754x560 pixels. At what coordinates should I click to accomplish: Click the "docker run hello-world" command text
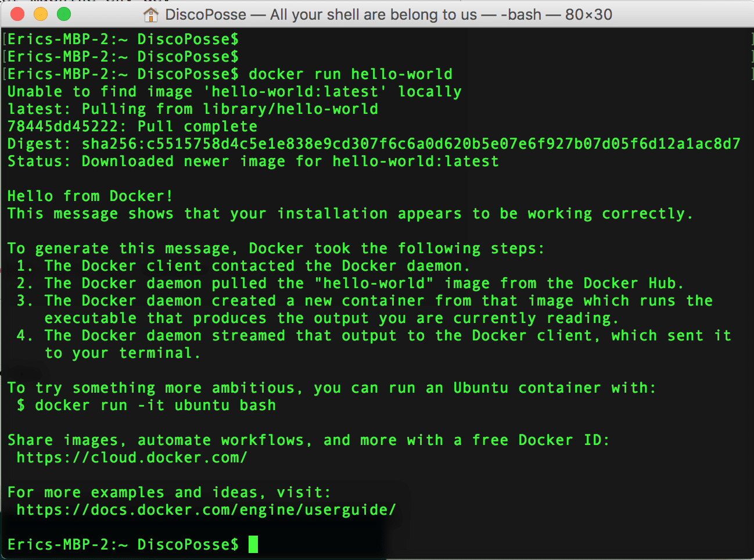click(x=351, y=74)
